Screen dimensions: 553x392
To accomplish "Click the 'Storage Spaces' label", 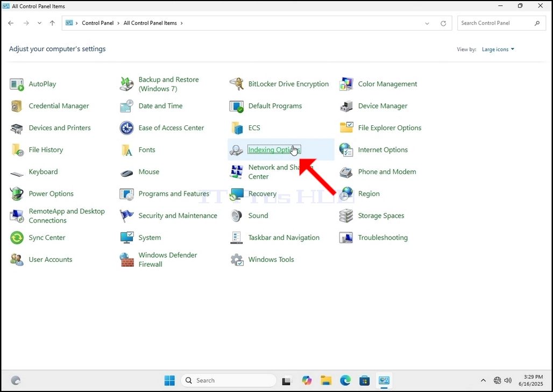I will [381, 216].
